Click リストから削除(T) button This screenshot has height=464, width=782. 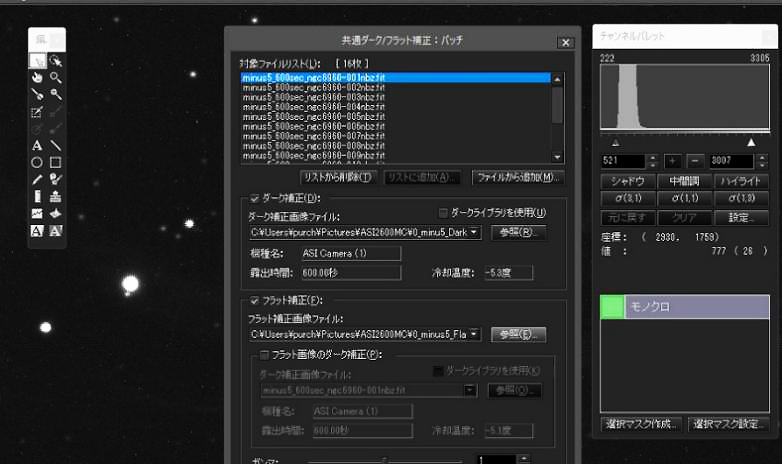pyautogui.click(x=338, y=178)
